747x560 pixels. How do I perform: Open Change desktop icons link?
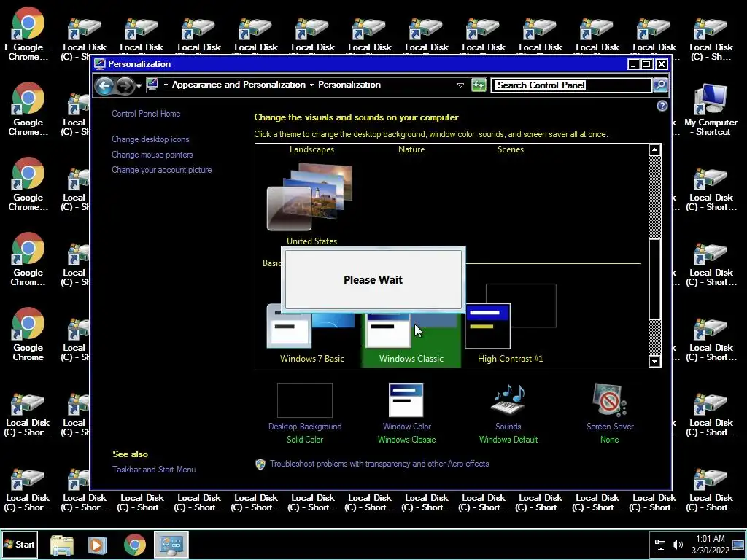point(150,139)
